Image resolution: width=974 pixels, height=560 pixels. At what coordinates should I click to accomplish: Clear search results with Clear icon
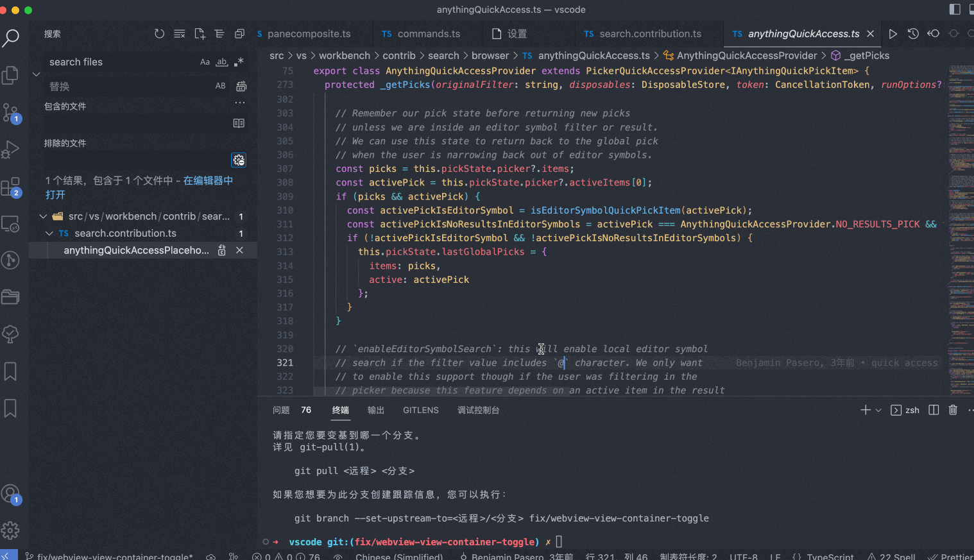pyautogui.click(x=179, y=34)
